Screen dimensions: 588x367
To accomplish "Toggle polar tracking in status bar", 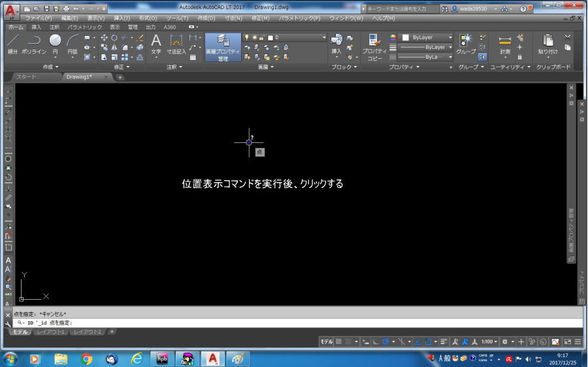I will coord(385,342).
